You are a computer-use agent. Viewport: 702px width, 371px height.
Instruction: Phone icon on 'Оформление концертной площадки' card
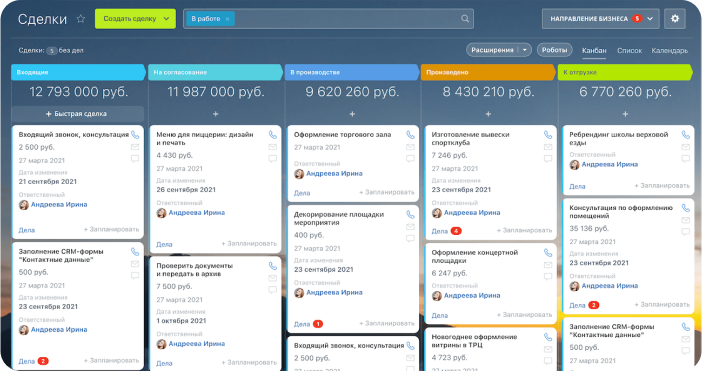coord(548,253)
